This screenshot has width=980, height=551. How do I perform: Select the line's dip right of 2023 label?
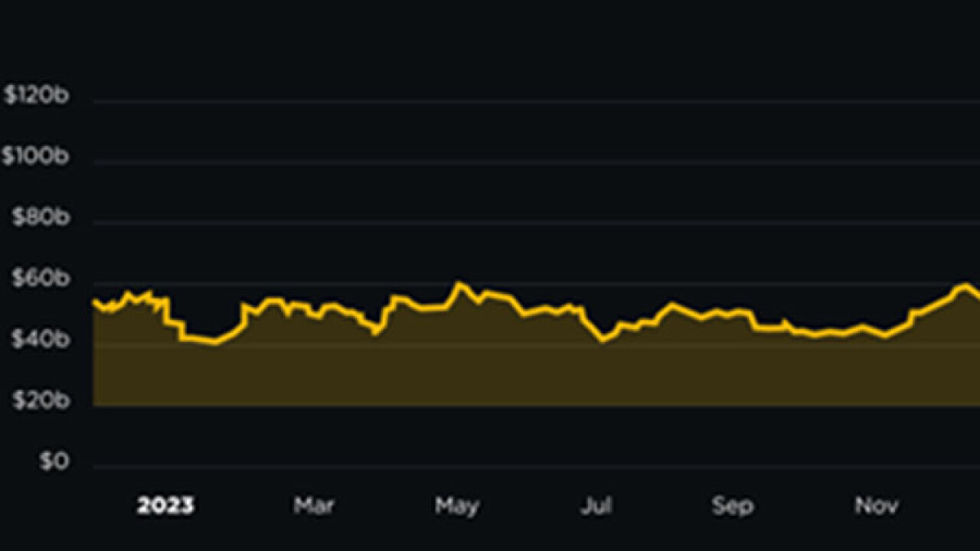click(215, 343)
